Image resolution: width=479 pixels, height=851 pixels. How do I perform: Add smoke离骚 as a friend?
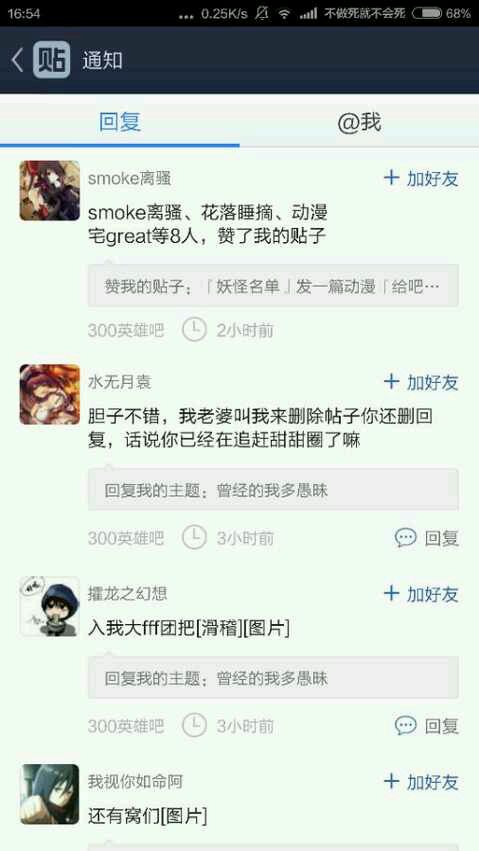click(x=421, y=178)
